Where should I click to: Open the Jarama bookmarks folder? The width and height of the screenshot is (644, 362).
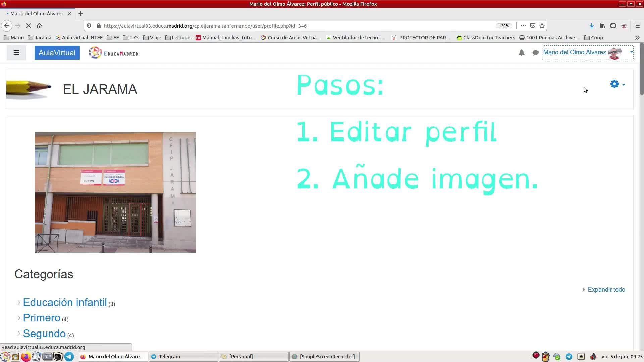pos(40,38)
